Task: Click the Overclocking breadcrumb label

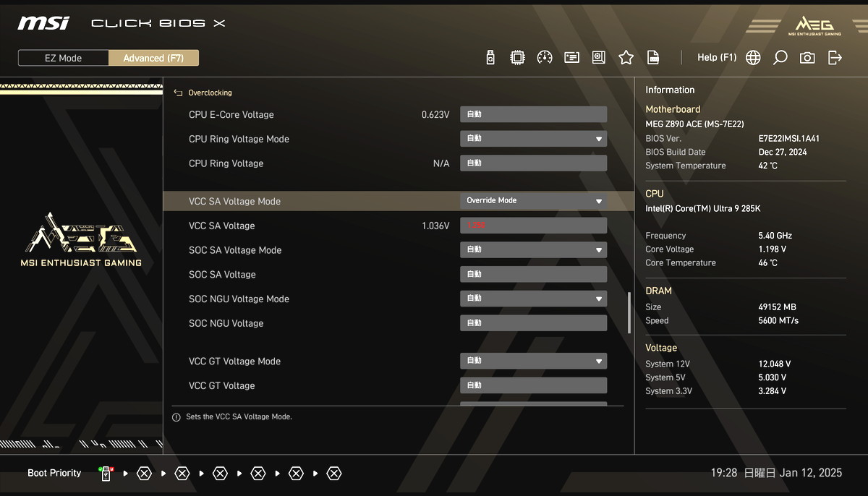Action: point(210,93)
